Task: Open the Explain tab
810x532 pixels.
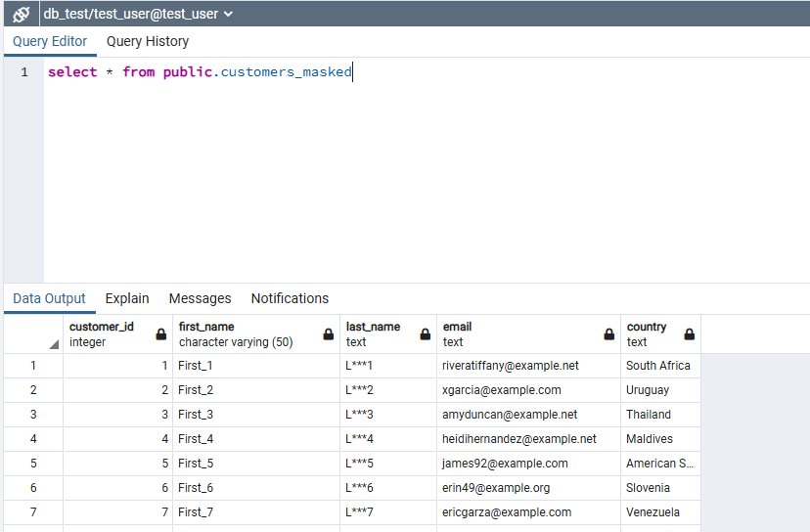Action: 127,298
